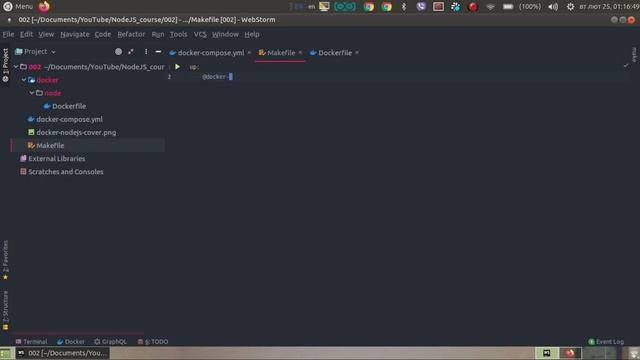Run the 'up' target via gutter play icon
The width and height of the screenshot is (640, 360).
click(x=178, y=67)
